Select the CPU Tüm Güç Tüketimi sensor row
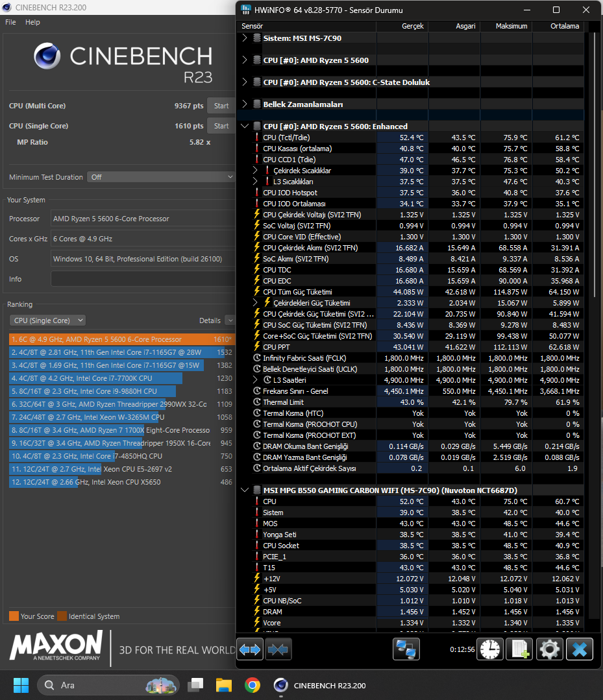The width and height of the screenshot is (603, 700). pos(410,292)
